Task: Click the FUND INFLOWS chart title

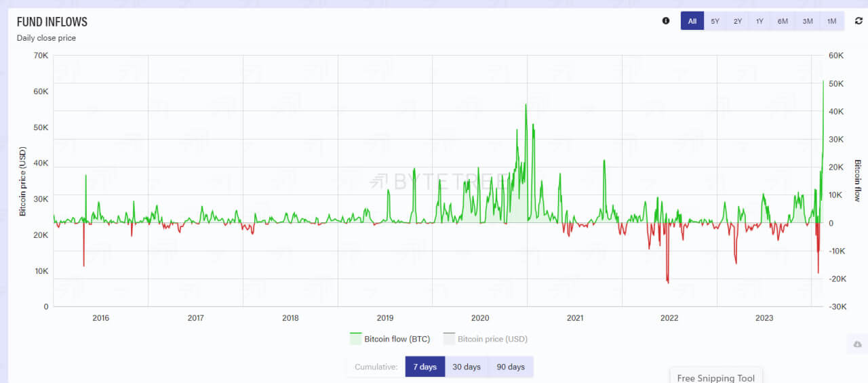Action: [x=52, y=22]
